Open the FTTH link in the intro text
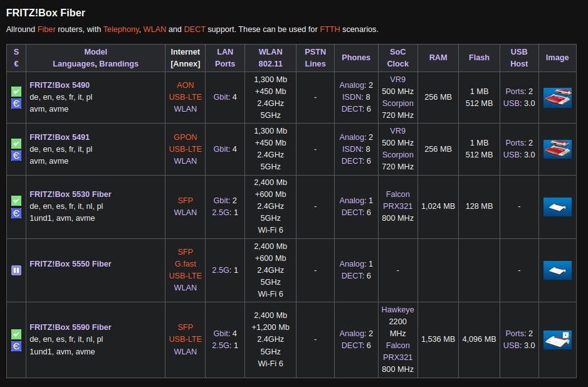Image resolution: width=588 pixels, height=387 pixels. pos(330,29)
